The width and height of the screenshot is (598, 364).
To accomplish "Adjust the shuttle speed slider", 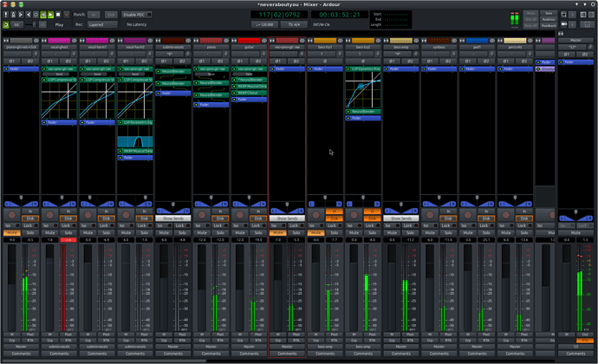I will (x=30, y=24).
